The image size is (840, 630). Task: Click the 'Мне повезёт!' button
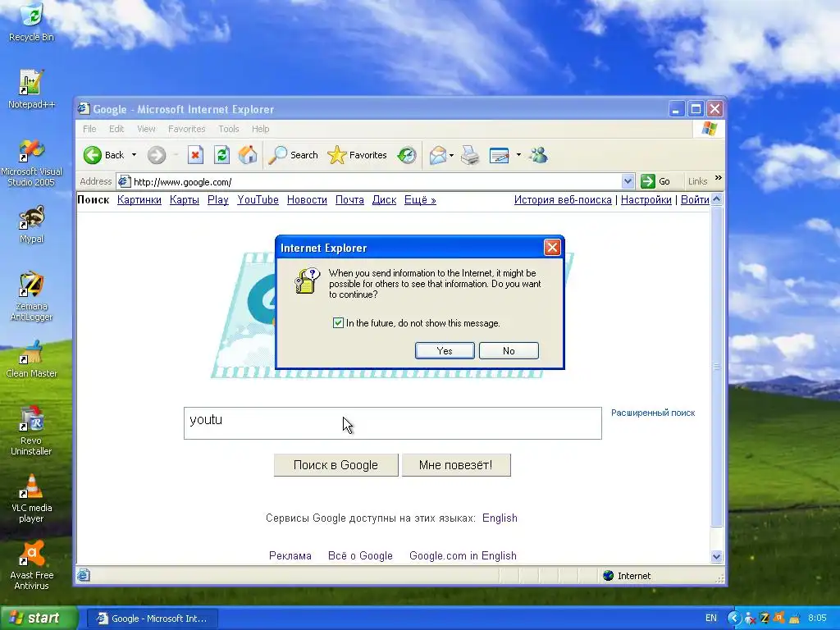(x=456, y=465)
